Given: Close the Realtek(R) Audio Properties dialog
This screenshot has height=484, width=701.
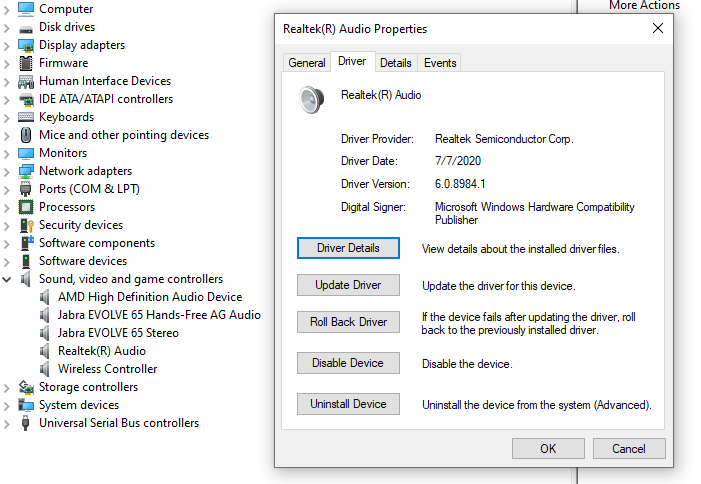Looking at the screenshot, I should click(x=658, y=29).
